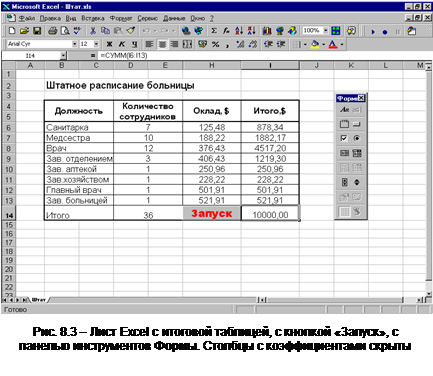Select the Option Button tool in Forms toolbar
The image size is (433, 376).
coord(357,138)
